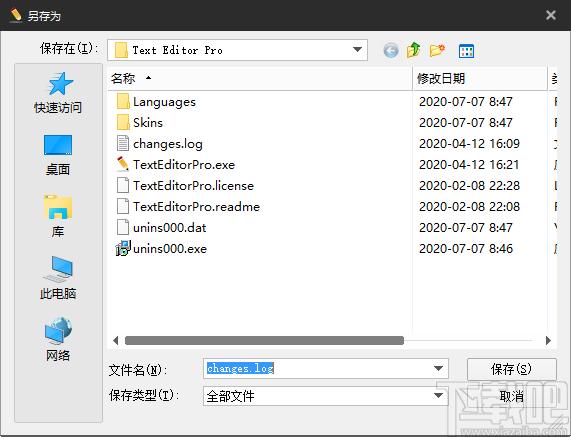Select This PC (此电脑) in sidebar
571x437 pixels.
point(58,278)
